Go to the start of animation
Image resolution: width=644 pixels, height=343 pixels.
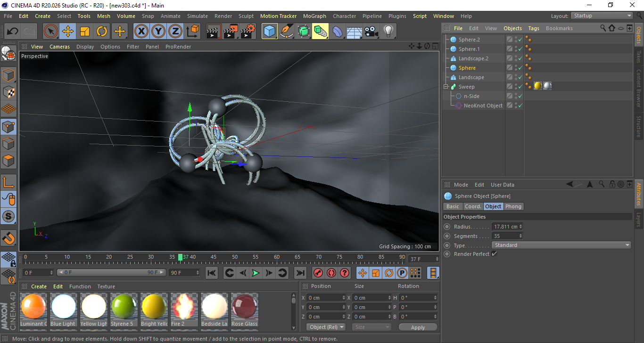pos(212,273)
